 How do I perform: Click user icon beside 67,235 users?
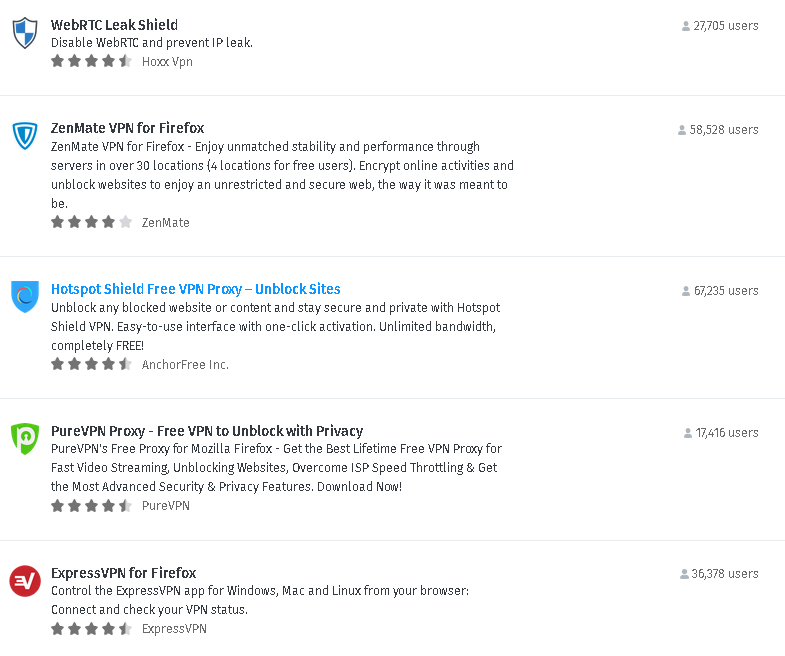(x=686, y=291)
